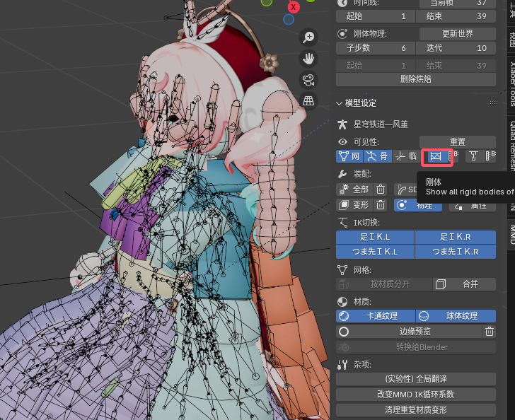This screenshot has height=420, width=515.
Task: Click 清理重复材质变形 button
Action: pos(416,410)
